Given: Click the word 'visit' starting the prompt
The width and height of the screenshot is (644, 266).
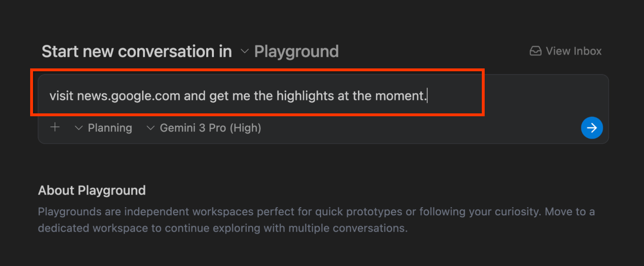Looking at the screenshot, I should pos(61,96).
